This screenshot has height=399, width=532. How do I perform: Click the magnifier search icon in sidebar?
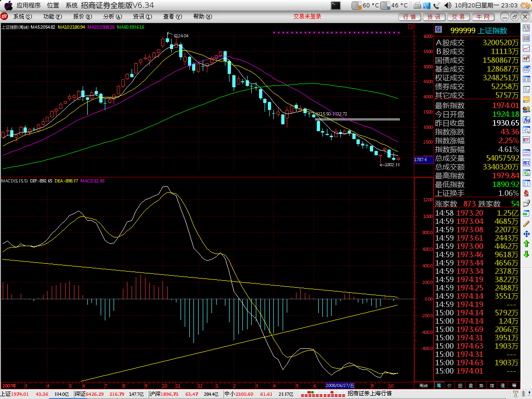pos(526,130)
